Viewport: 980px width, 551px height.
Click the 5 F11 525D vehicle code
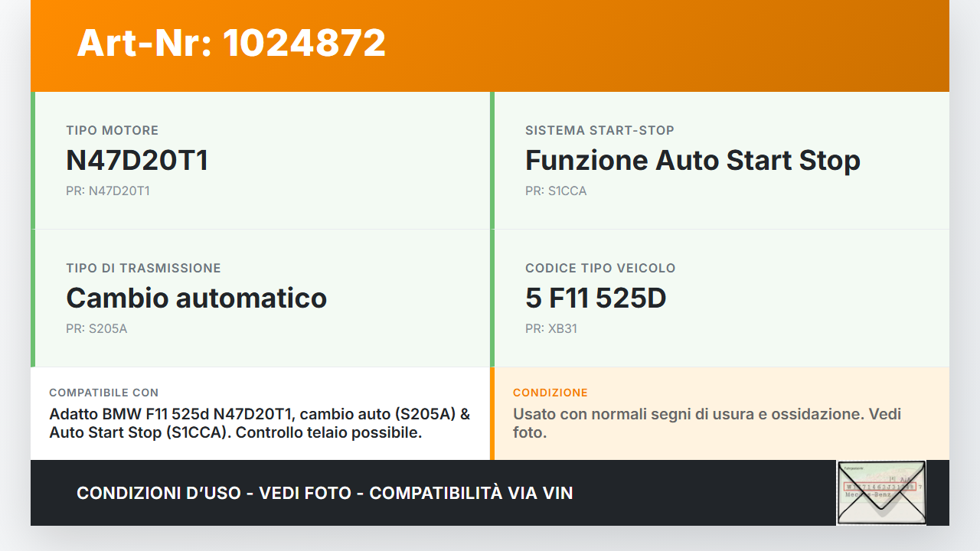(x=596, y=298)
